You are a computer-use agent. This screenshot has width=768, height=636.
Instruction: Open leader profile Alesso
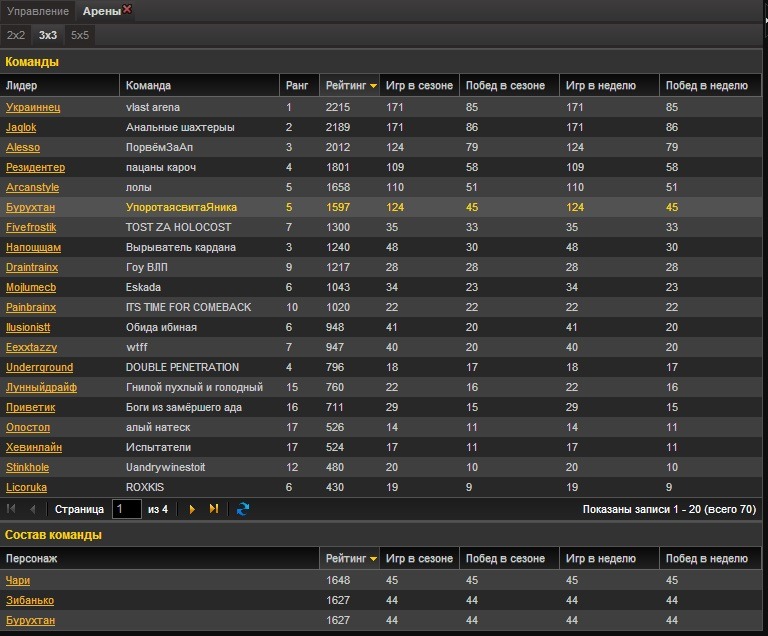[23, 147]
